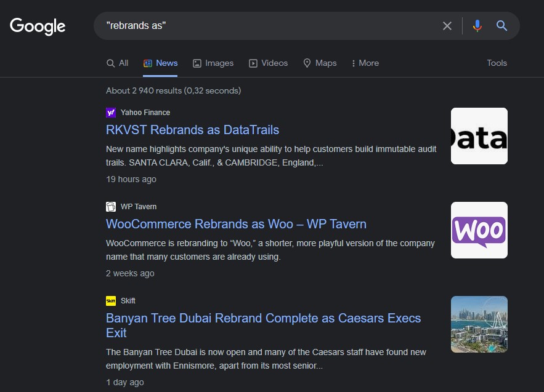Select the News tab
Screen dimensions: 544x392
point(160,63)
